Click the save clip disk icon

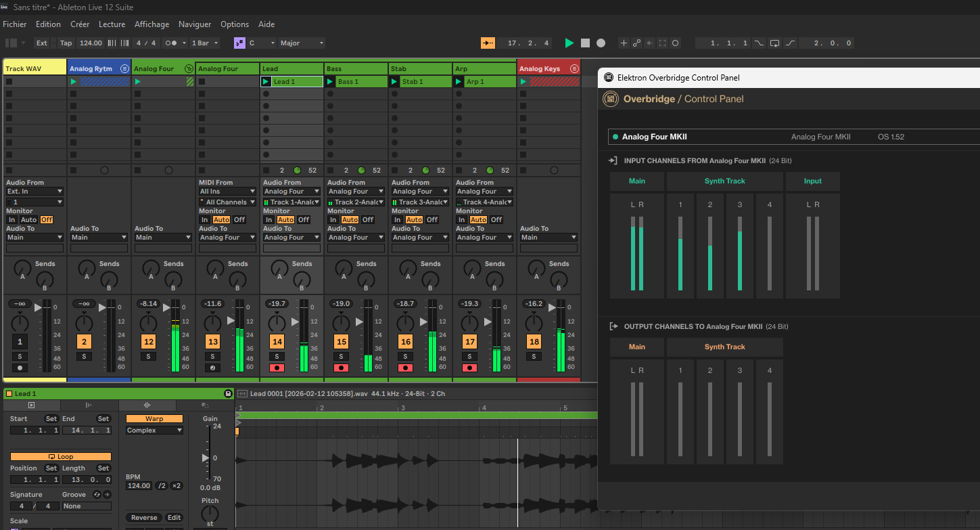(228, 393)
